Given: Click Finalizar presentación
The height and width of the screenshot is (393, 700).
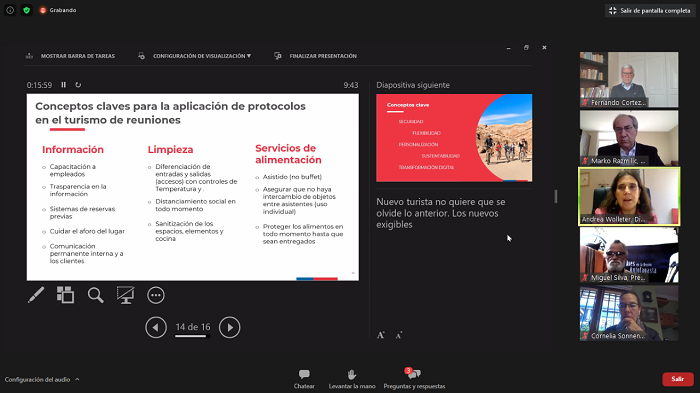Looking at the screenshot, I should pos(315,56).
